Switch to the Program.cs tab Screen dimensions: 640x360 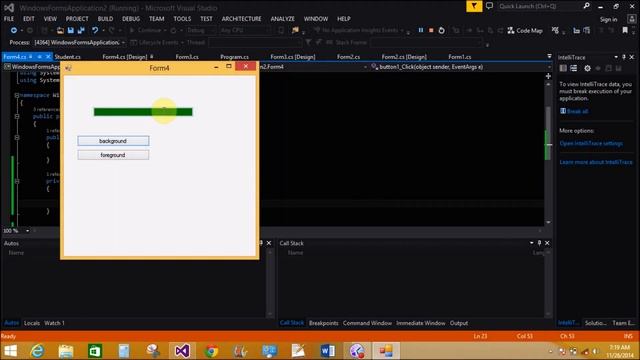tap(234, 57)
